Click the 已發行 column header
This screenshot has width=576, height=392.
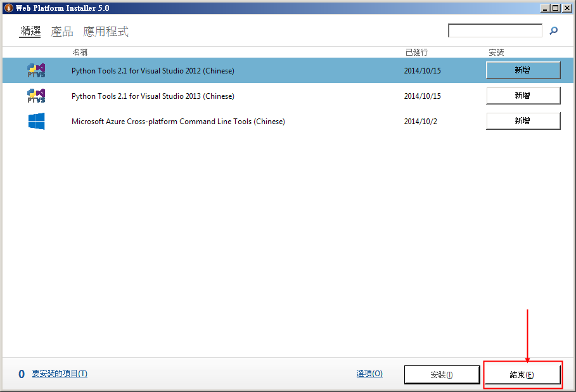point(416,52)
